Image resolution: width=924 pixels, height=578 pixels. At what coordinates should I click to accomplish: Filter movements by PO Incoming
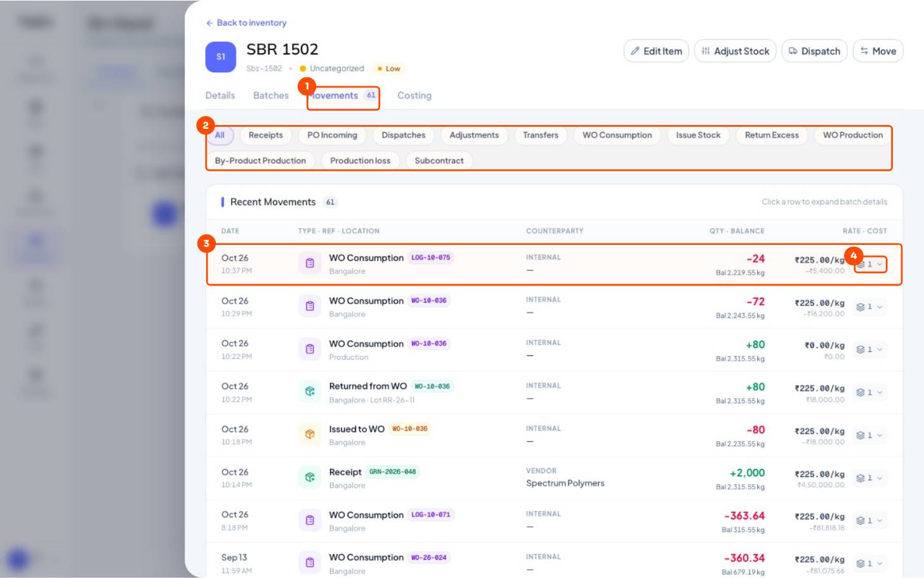click(x=333, y=135)
